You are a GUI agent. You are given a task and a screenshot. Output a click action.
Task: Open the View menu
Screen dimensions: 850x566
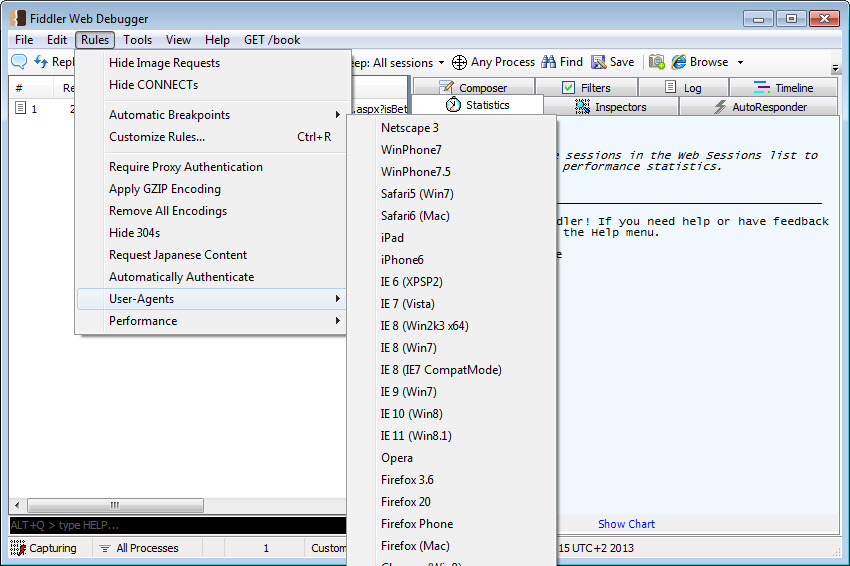(x=178, y=40)
